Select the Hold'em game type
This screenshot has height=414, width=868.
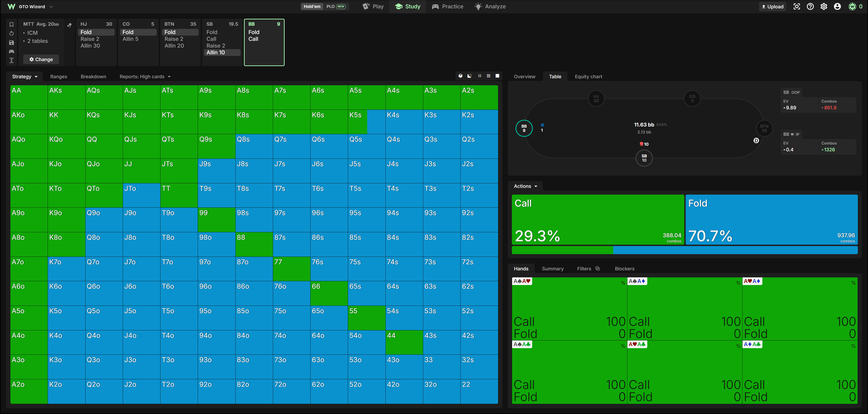tap(312, 6)
